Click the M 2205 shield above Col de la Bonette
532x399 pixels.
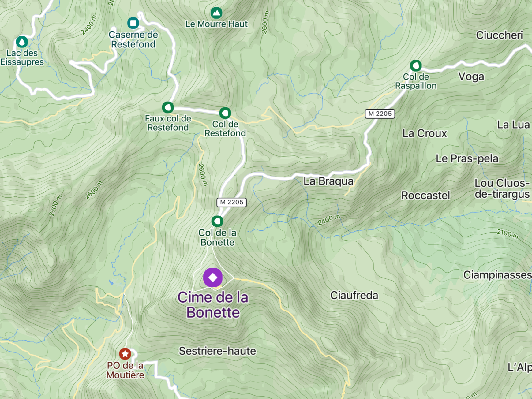pyautogui.click(x=231, y=202)
